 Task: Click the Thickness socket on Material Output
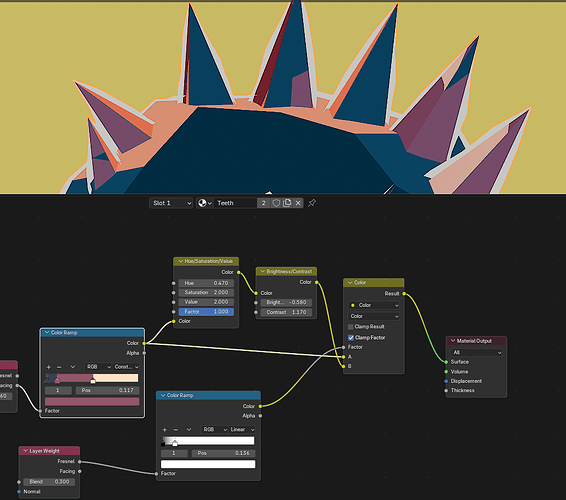point(446,390)
